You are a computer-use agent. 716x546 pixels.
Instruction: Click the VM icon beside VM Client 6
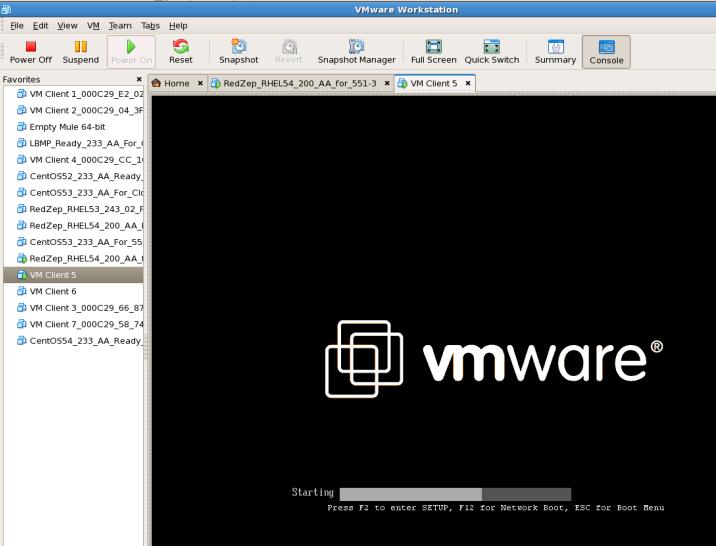[x=21, y=291]
